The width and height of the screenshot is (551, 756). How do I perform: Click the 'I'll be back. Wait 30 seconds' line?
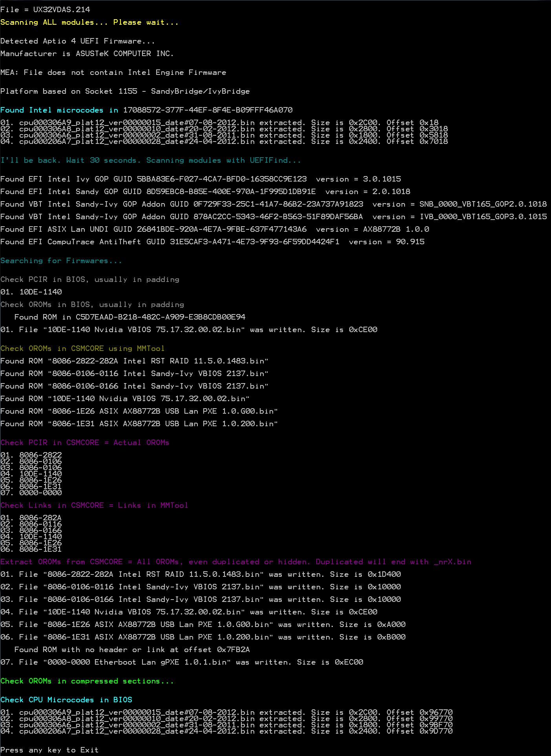151,160
